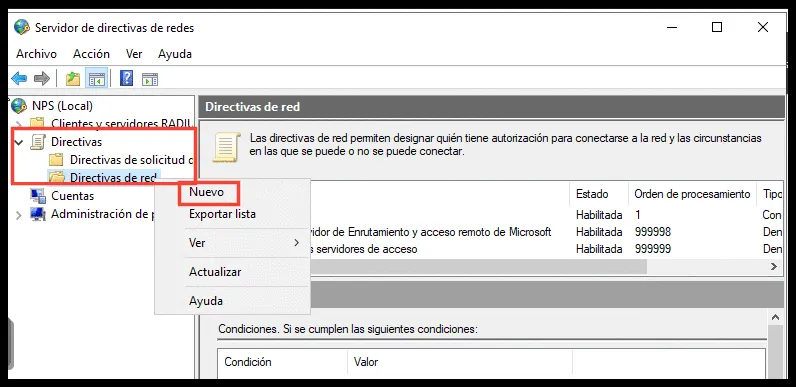
Task: Open help via the blue question mark icon
Action: 126,78
